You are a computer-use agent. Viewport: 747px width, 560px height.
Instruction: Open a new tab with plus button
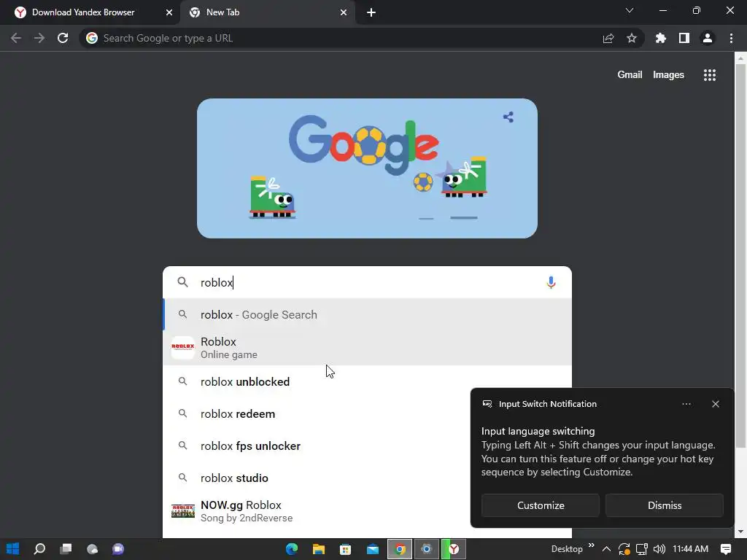(x=371, y=12)
